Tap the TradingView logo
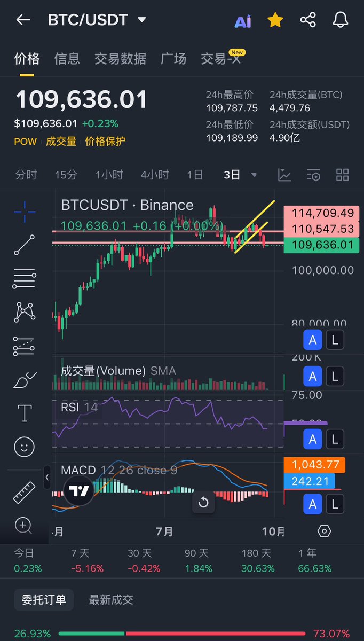Viewport: 364px width, 641px height. pos(79,490)
